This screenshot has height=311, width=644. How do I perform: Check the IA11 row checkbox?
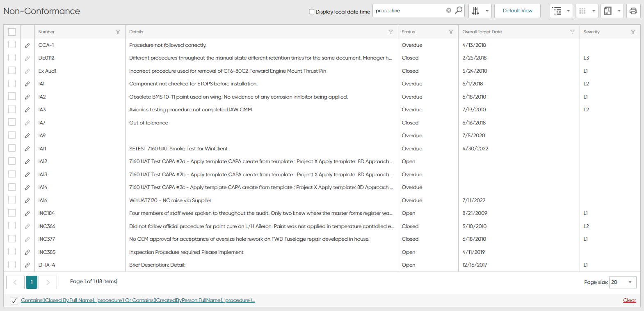(x=12, y=148)
